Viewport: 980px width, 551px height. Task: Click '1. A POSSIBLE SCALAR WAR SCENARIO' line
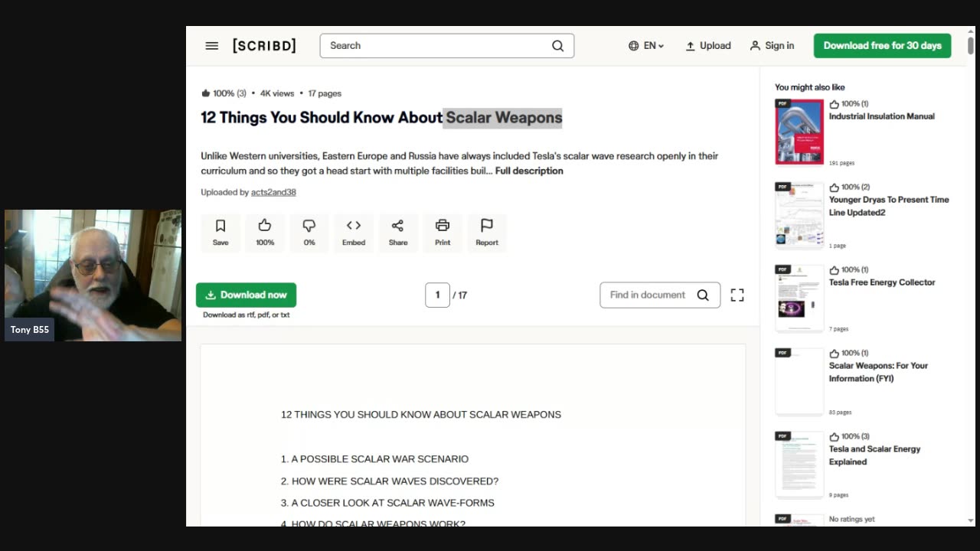click(374, 459)
